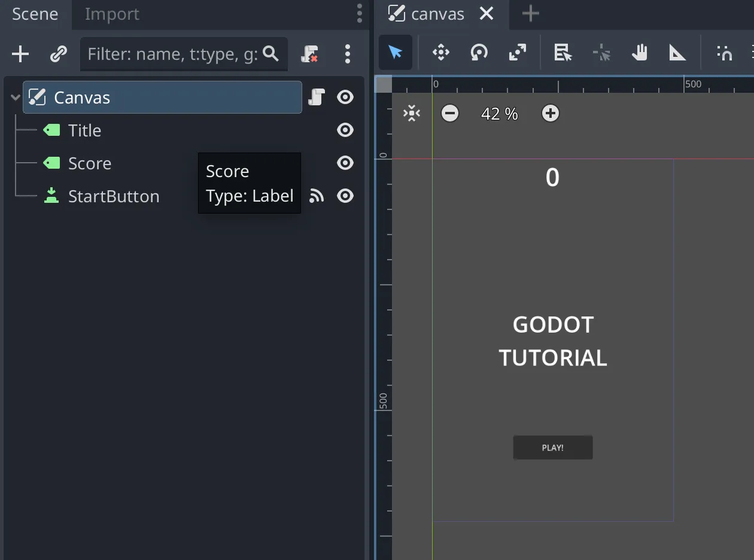Viewport: 754px width, 560px height.
Task: Select the Rotate Mode tool
Action: (479, 53)
